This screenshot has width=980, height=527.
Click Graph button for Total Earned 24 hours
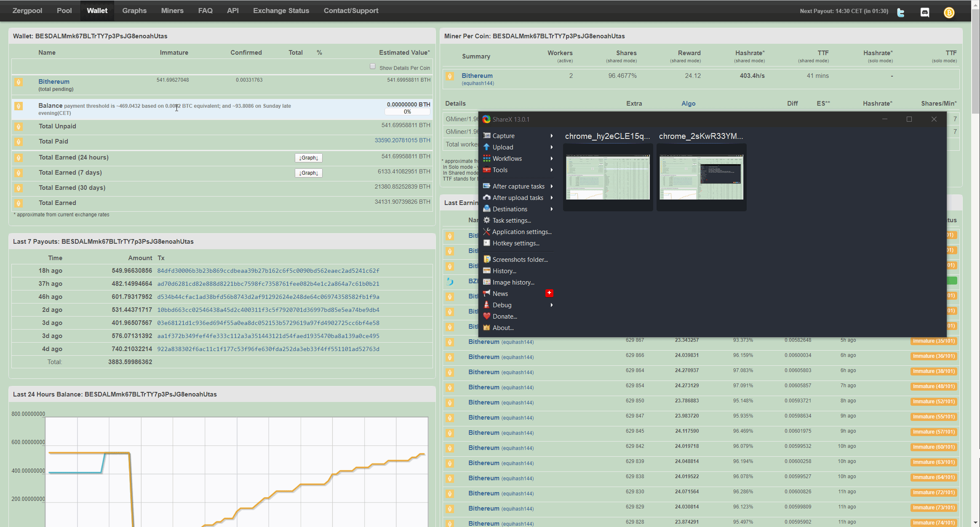308,158
